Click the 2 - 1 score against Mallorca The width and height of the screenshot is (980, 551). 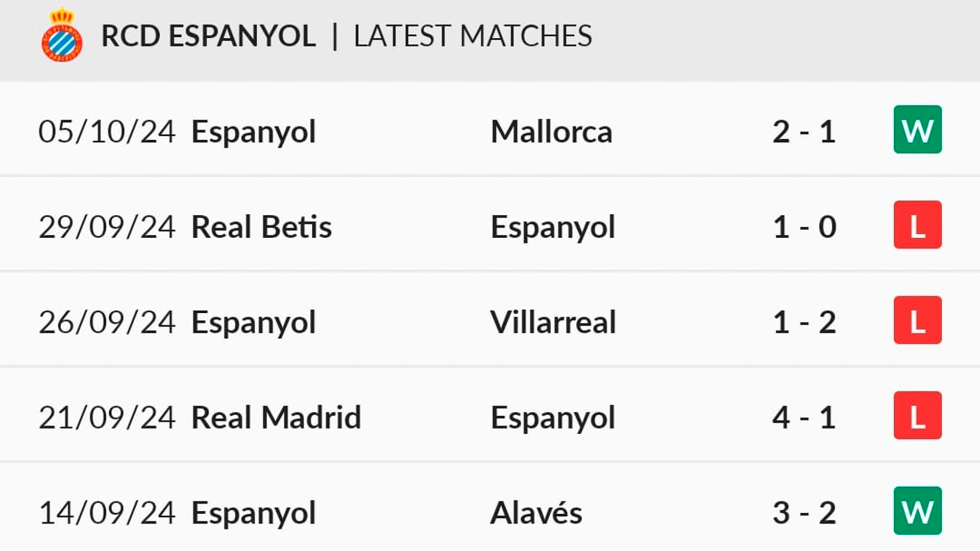click(x=804, y=132)
